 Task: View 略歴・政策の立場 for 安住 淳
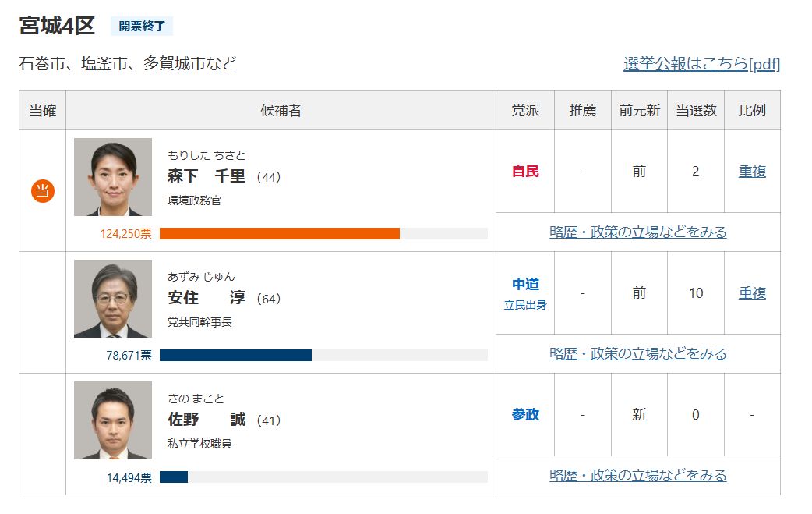637,354
